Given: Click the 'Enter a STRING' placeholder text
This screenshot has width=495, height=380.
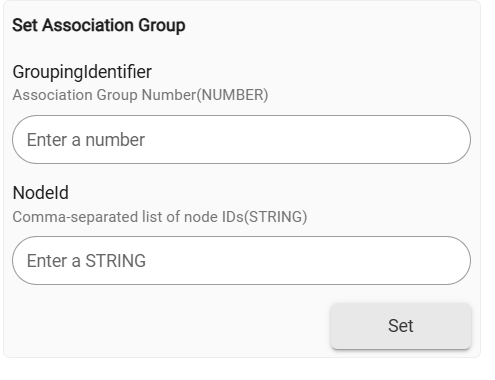Looking at the screenshot, I should [x=86, y=261].
